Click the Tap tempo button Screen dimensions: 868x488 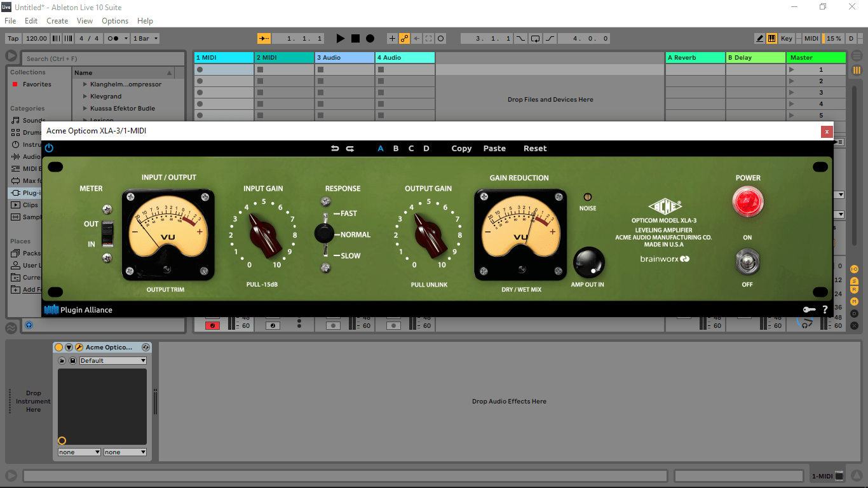13,39
